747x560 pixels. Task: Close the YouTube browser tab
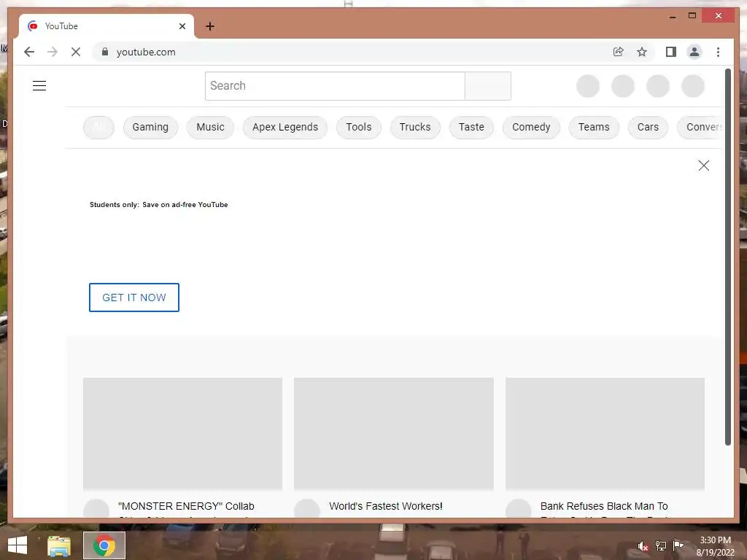[x=182, y=26]
